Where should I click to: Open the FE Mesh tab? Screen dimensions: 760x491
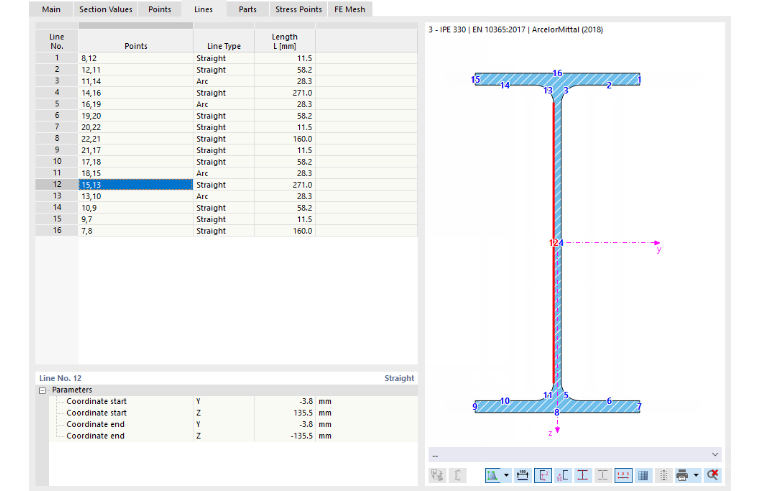coord(350,9)
